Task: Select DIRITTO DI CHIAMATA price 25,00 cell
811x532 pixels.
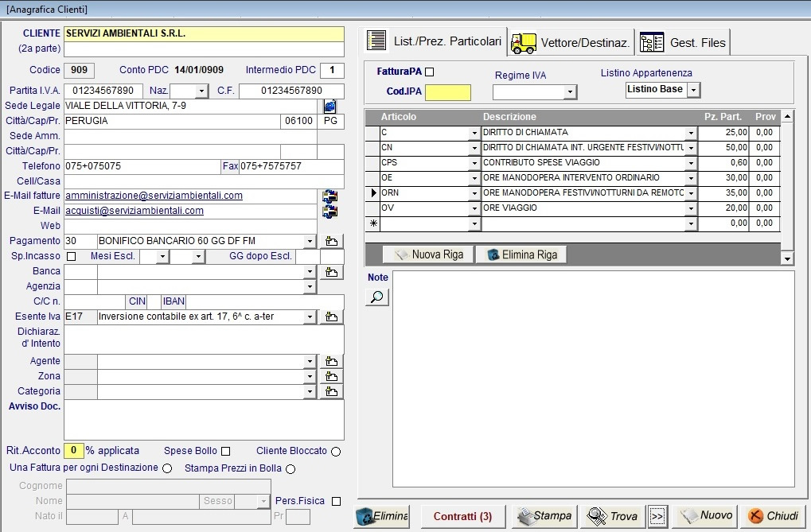Action: (x=723, y=133)
